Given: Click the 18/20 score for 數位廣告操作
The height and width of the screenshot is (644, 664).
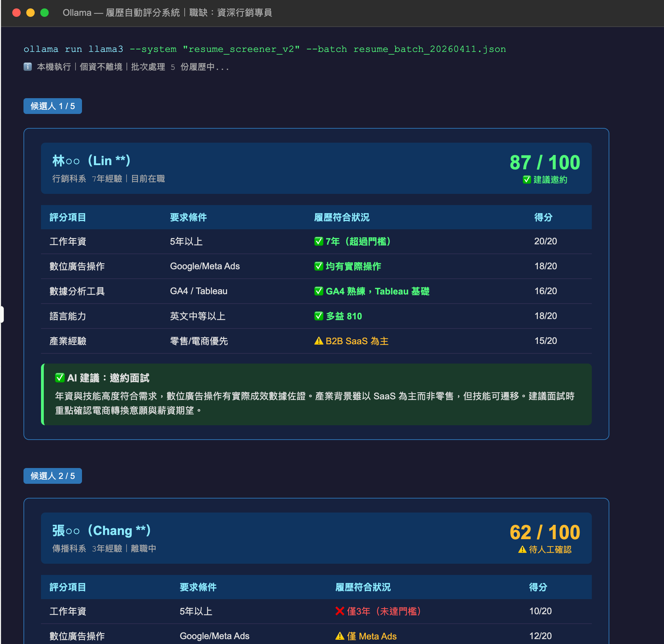Looking at the screenshot, I should coord(546,266).
